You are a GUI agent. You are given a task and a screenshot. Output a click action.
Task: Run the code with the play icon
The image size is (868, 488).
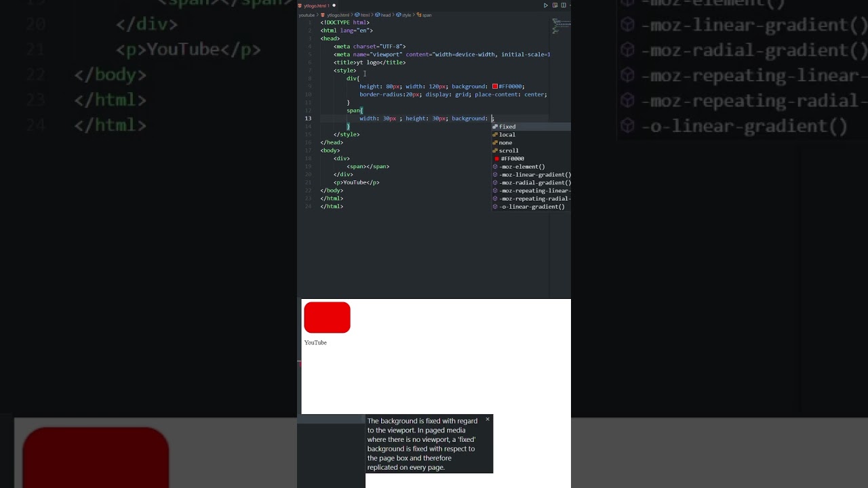(x=546, y=5)
